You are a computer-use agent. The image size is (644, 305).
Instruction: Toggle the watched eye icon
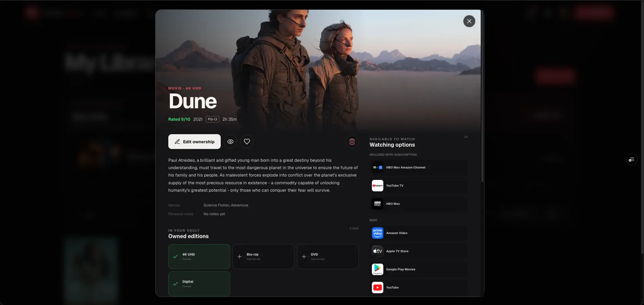230,142
